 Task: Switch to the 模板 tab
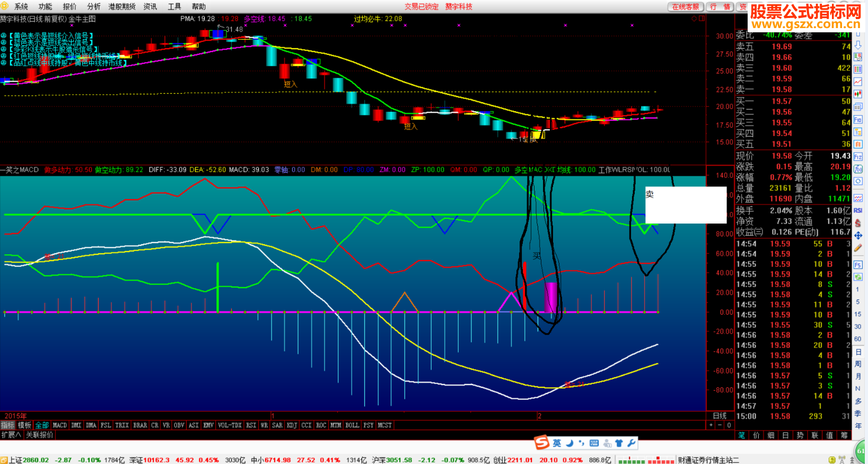pos(24,425)
